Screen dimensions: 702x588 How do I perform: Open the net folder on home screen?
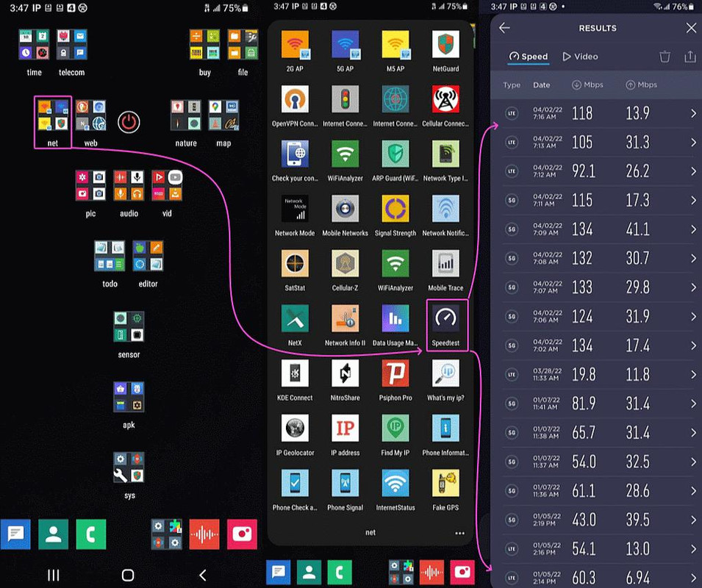pos(53,115)
